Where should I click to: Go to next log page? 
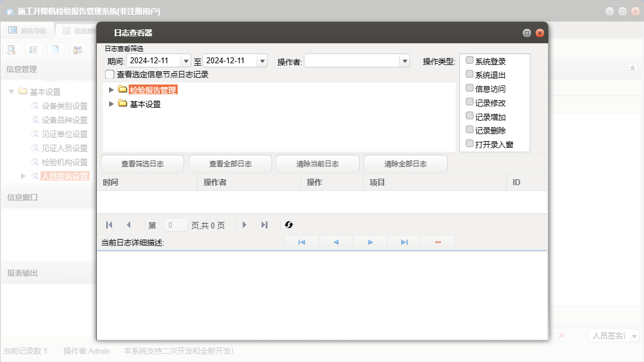tap(245, 225)
